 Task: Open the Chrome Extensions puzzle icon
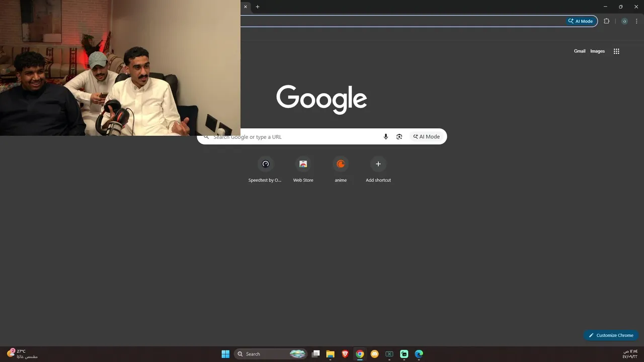click(606, 21)
